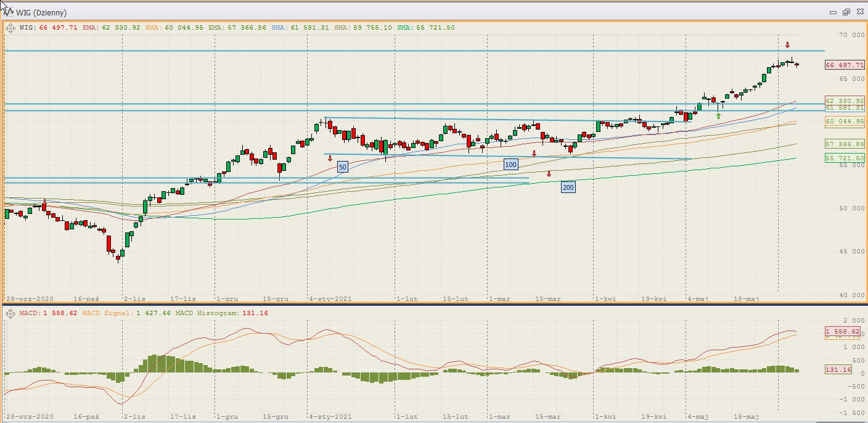Viewport: 868px width, 423px height.
Task: Click the move handle icon of the WIG price panel
Action: (x=10, y=28)
